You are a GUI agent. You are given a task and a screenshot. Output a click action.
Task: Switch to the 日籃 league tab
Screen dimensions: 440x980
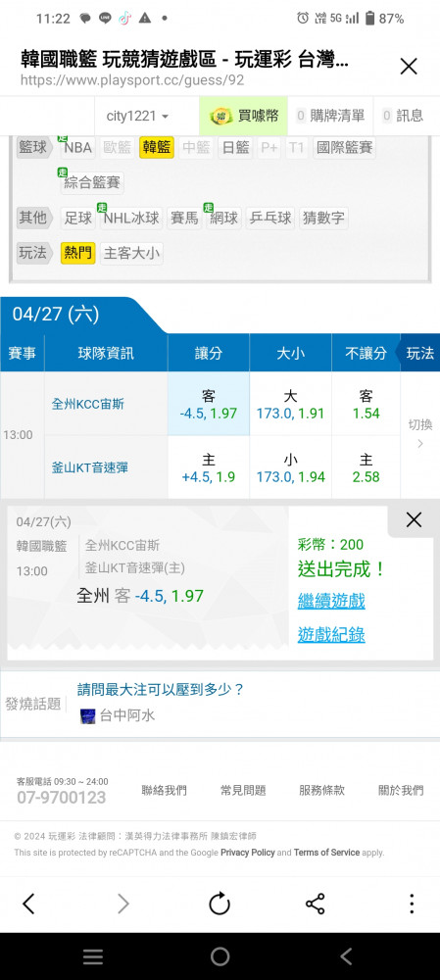tap(235, 148)
